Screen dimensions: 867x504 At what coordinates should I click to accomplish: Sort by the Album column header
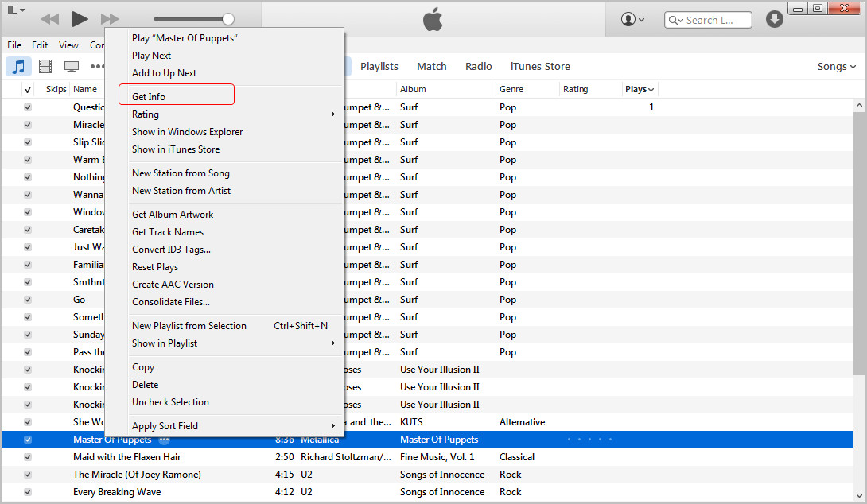413,89
